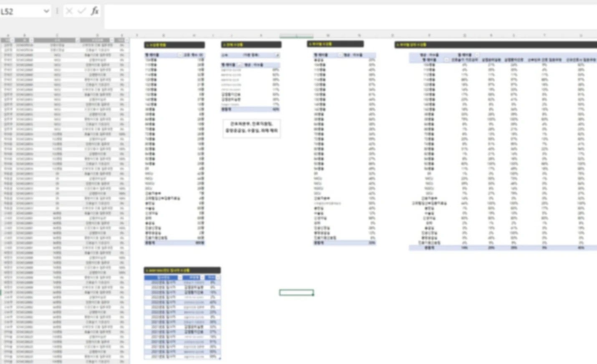
Task: Open the Name Box dropdown arrow
Action: tap(46, 11)
